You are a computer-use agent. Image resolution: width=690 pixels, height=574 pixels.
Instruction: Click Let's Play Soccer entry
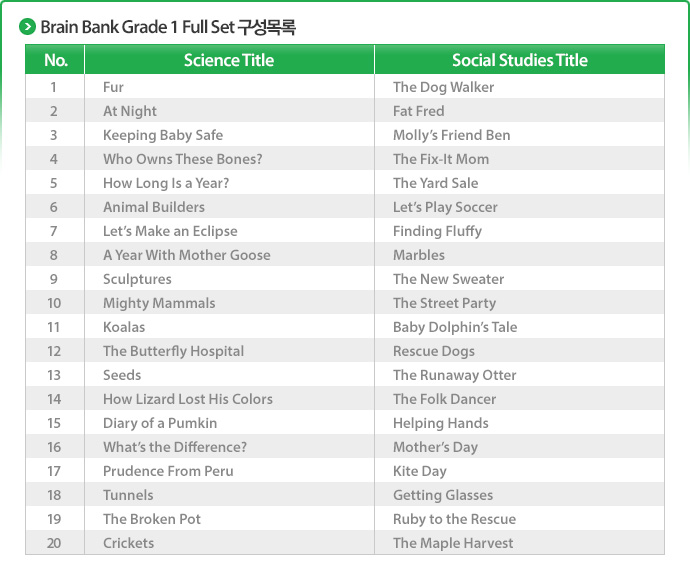[x=445, y=207]
